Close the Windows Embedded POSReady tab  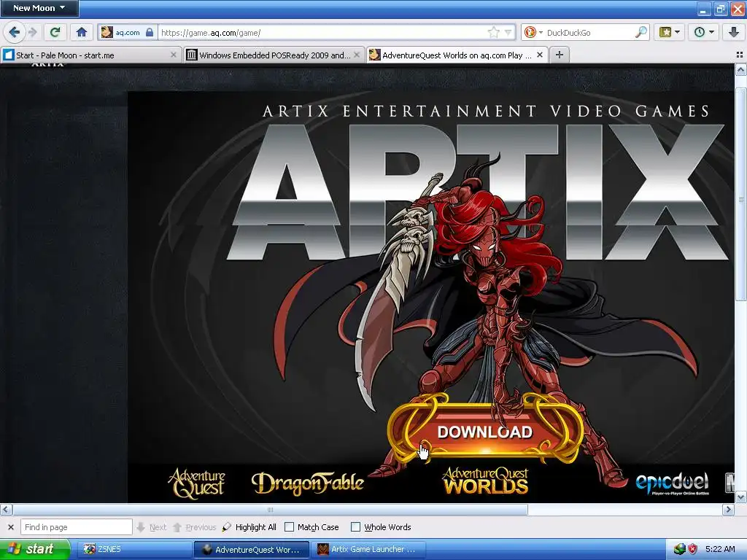pyautogui.click(x=357, y=55)
